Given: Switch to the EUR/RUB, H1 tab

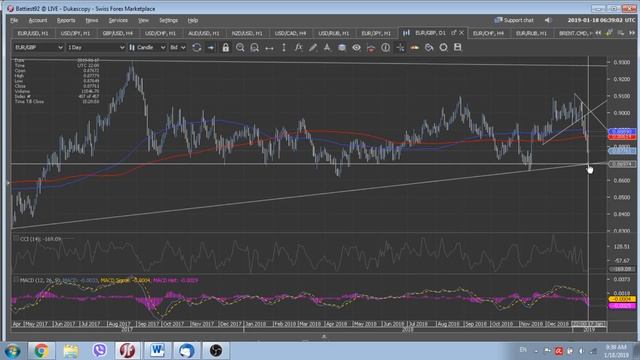Looking at the screenshot, I should click(x=531, y=33).
